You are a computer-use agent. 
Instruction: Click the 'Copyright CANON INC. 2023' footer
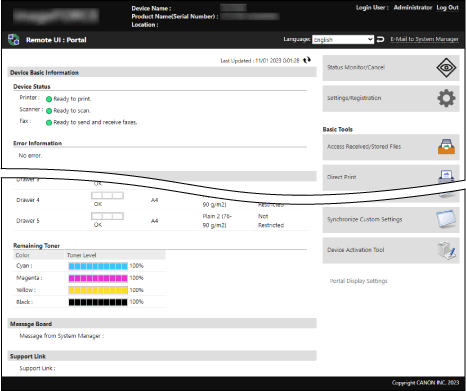[425, 383]
